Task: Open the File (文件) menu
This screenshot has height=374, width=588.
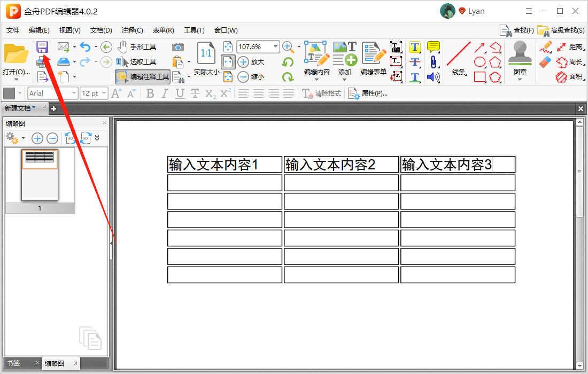Action: click(13, 30)
